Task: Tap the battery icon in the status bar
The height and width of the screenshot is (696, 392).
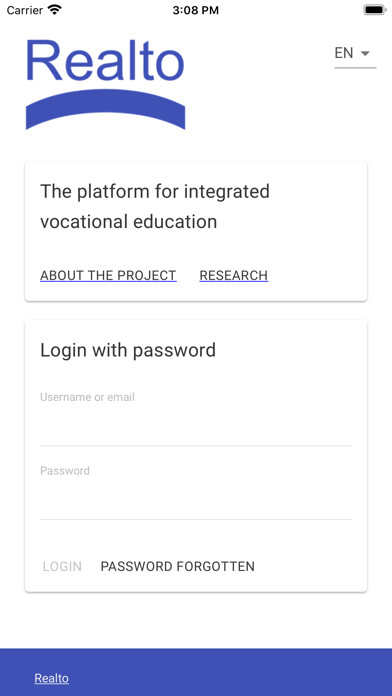Action: (375, 10)
